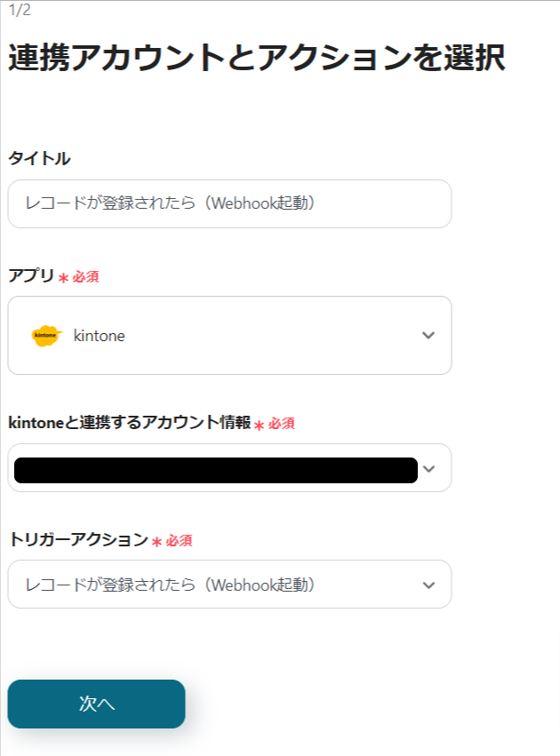Open the app selector showing kintone
560x756 pixels.
[229, 336]
